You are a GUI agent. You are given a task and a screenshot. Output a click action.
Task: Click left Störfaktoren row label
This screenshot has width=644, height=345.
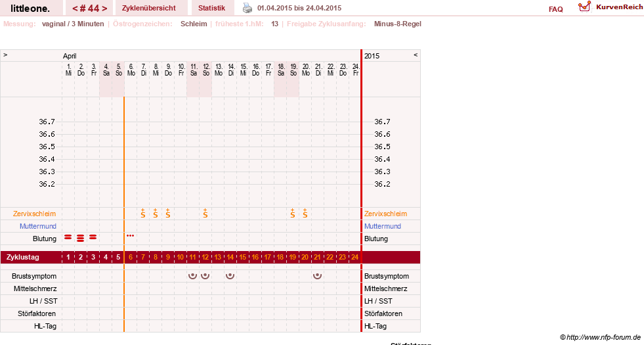37,313
